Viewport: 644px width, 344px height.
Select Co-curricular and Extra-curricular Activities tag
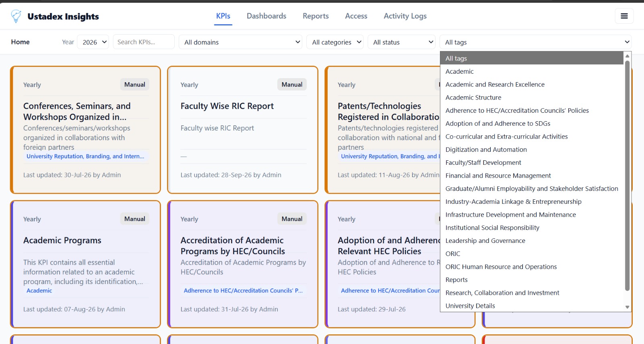(x=532, y=137)
